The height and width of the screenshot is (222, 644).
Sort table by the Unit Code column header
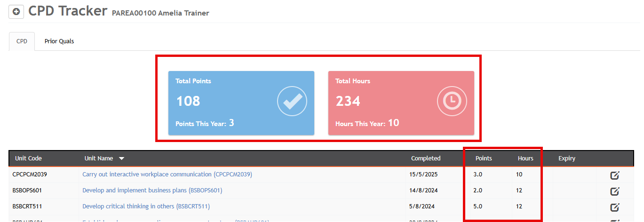[x=28, y=159]
